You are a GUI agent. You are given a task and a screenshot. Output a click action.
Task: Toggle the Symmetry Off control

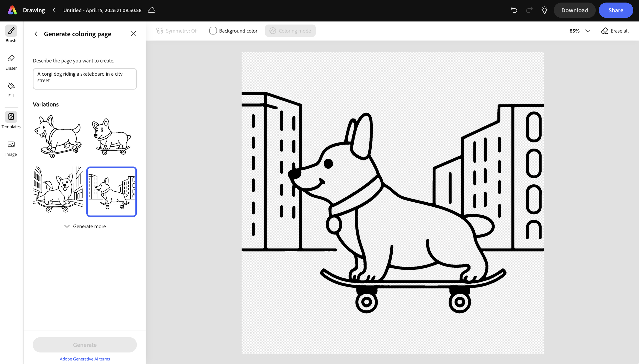tap(177, 31)
